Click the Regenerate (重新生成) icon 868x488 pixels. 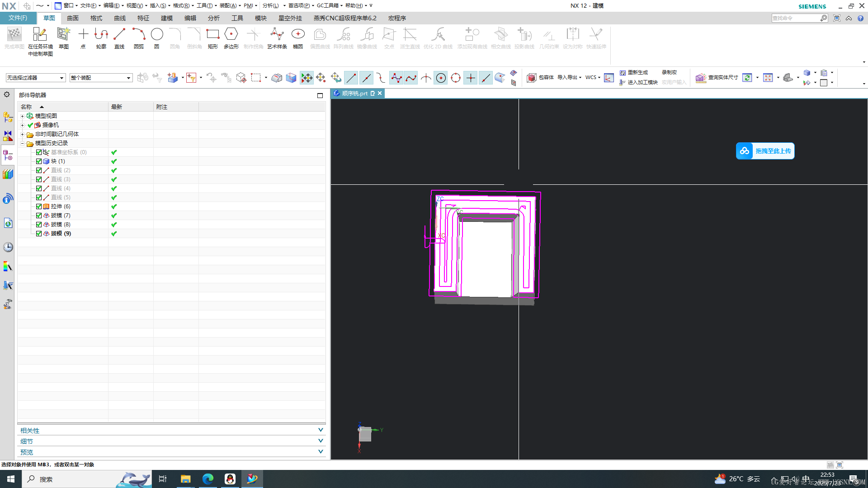(623, 72)
